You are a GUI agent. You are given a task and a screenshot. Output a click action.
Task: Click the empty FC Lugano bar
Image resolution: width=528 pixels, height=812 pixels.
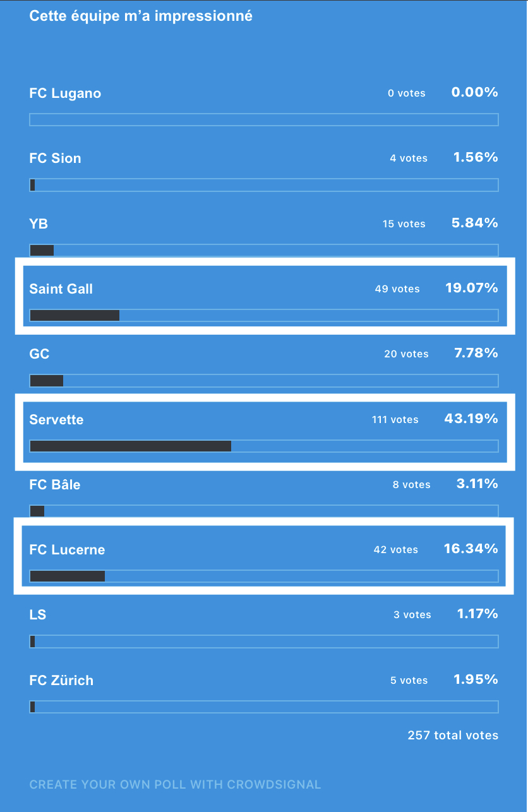click(x=263, y=120)
